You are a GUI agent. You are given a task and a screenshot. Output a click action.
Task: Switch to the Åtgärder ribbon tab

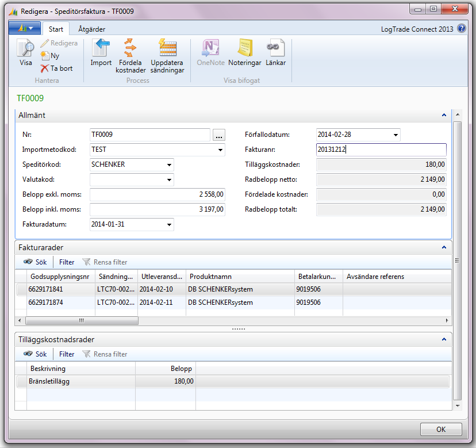click(91, 29)
